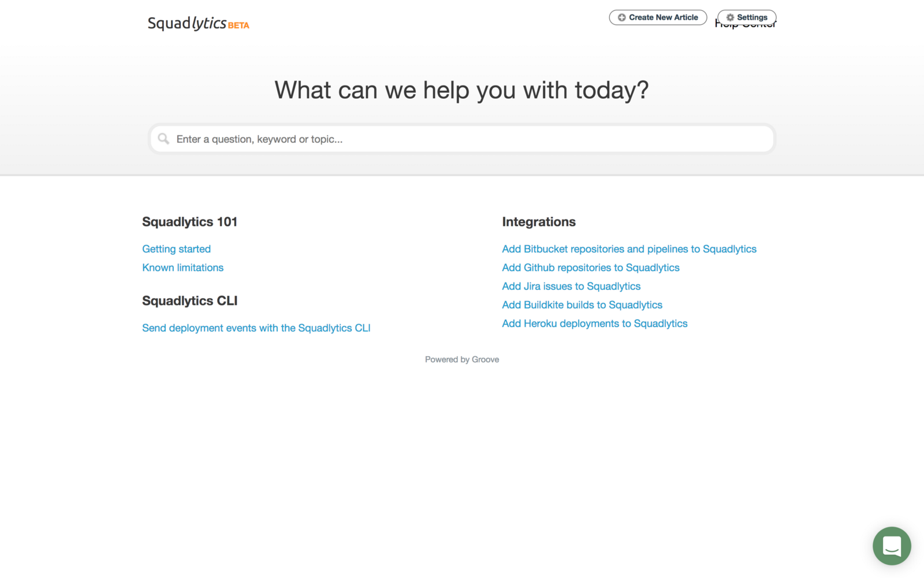Open the Groove chat widget icon
This screenshot has width=924, height=578.
pos(892,546)
